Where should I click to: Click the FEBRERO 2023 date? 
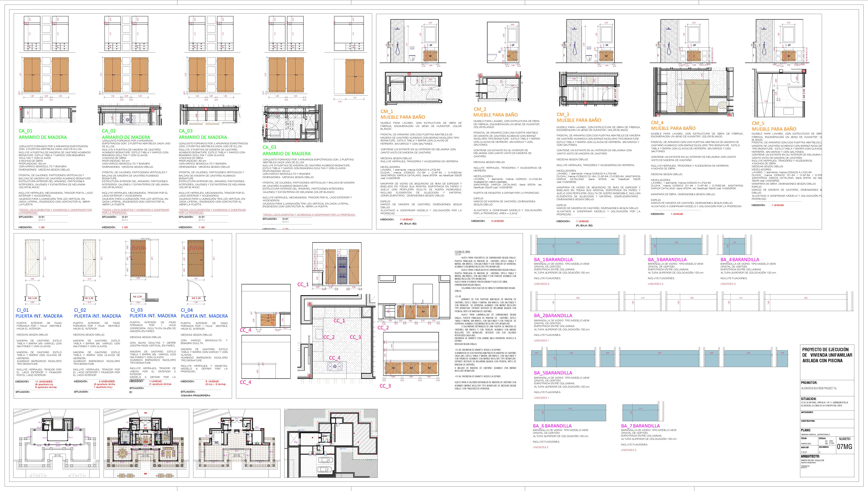point(806,444)
